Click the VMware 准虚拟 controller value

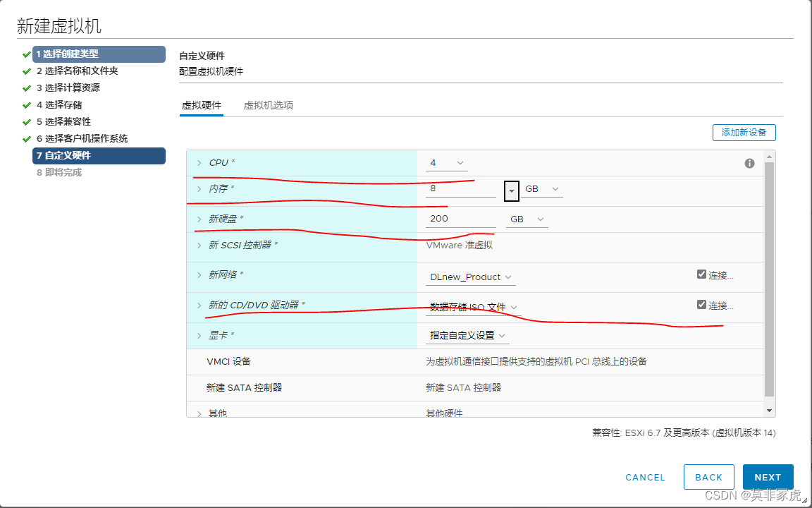pos(460,246)
